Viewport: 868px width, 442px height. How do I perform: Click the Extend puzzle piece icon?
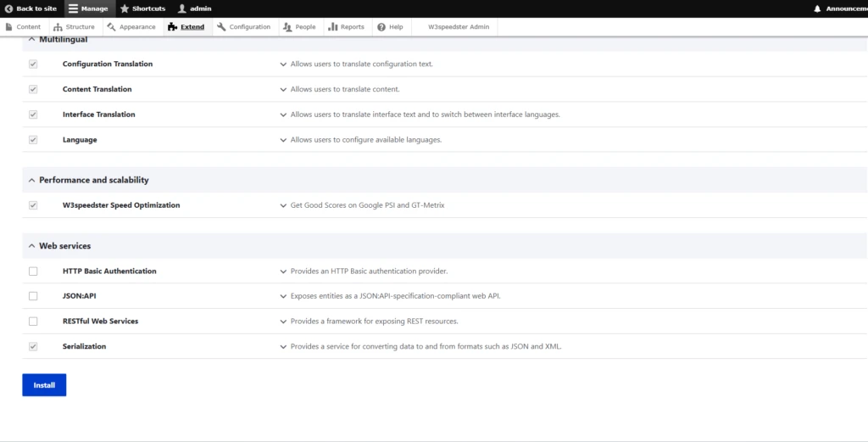pos(172,27)
